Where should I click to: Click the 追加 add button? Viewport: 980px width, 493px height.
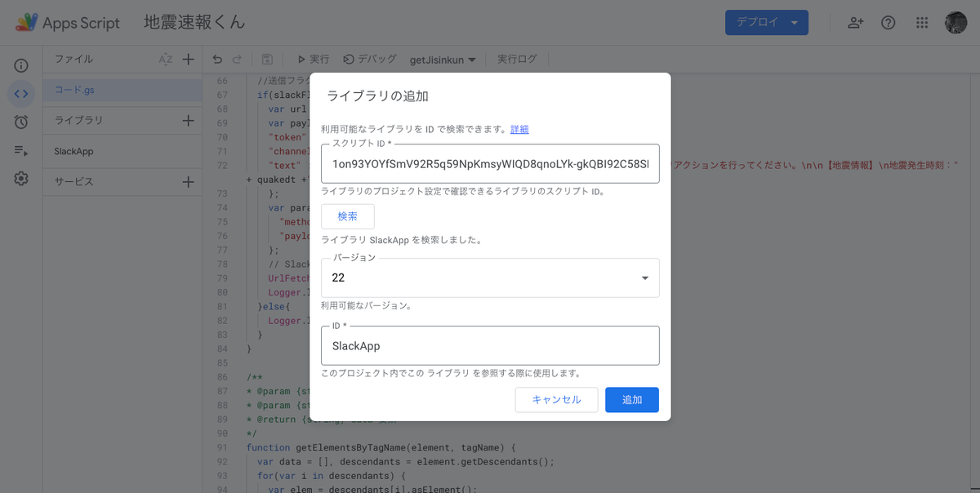[x=632, y=400]
